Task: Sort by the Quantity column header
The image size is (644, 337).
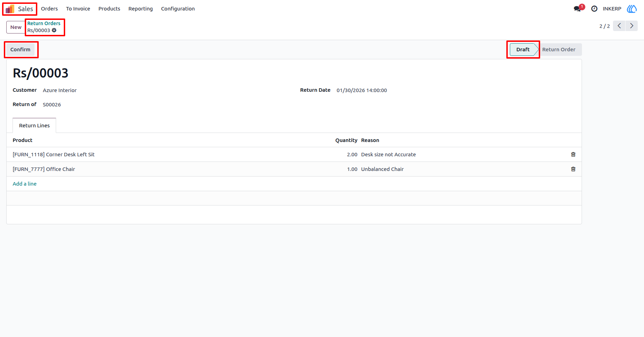Action: pos(346,140)
